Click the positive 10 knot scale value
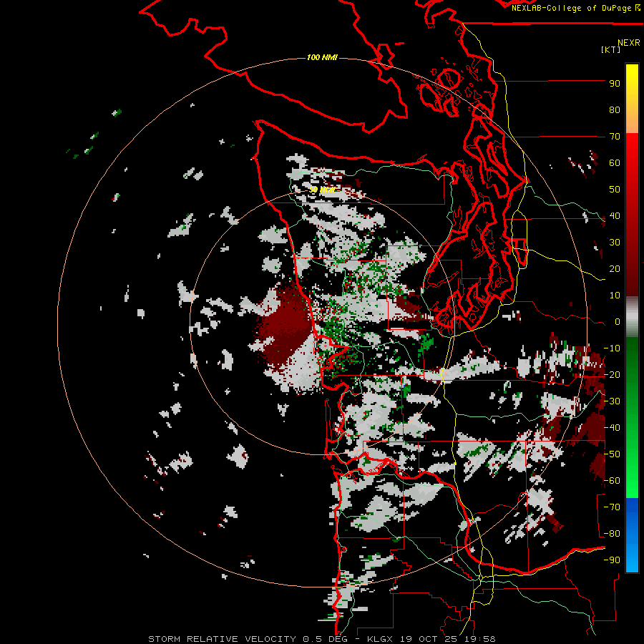The width and height of the screenshot is (644, 644). click(615, 296)
